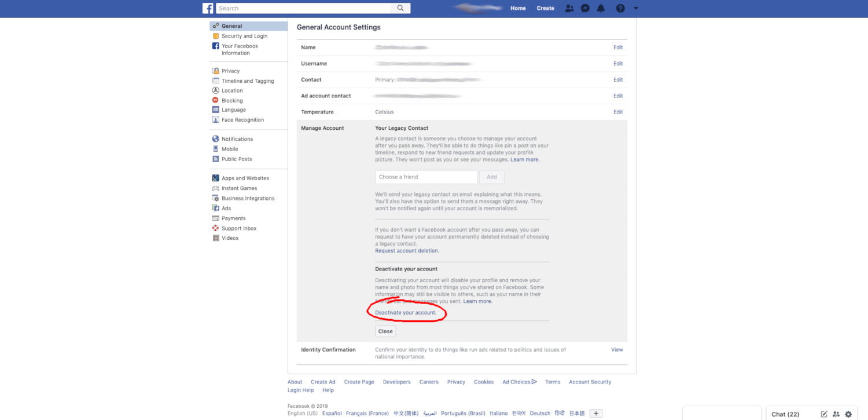Open the account settings dropdown arrow

pos(635,8)
